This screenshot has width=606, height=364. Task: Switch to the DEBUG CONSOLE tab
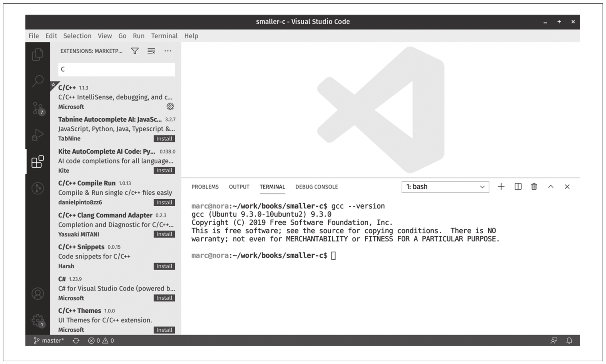click(316, 187)
